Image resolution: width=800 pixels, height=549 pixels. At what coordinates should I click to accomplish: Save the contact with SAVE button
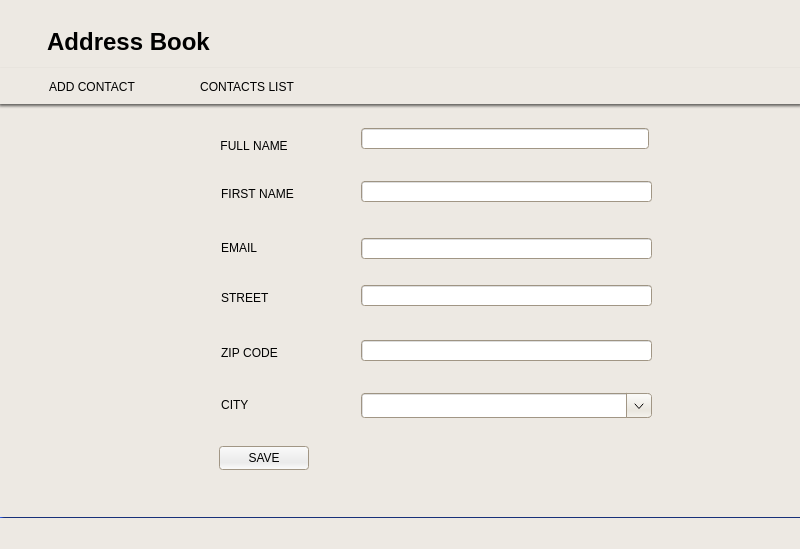264,458
